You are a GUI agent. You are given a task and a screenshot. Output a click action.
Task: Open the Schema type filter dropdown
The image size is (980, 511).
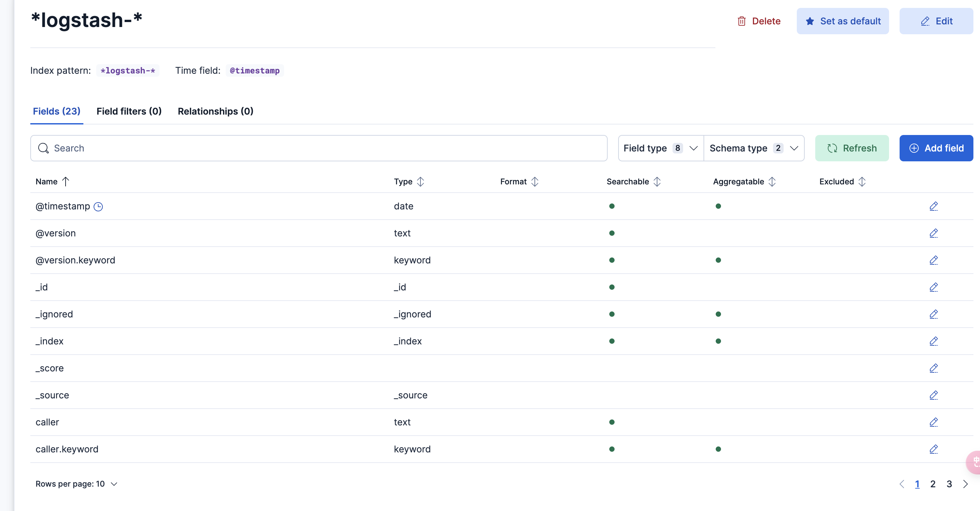[754, 148]
